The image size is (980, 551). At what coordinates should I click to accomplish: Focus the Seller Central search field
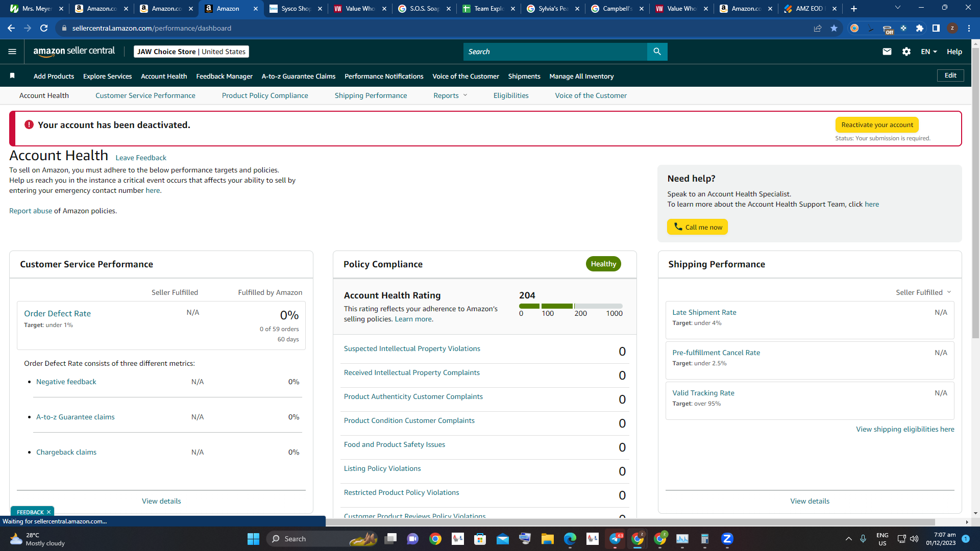click(555, 52)
